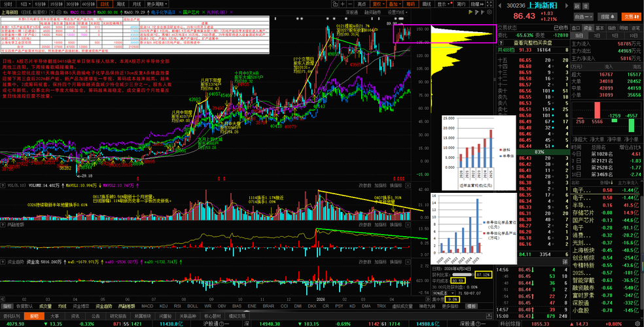Click 查看完整档买卖盘 link
The image size is (644, 327).
click(533, 43)
